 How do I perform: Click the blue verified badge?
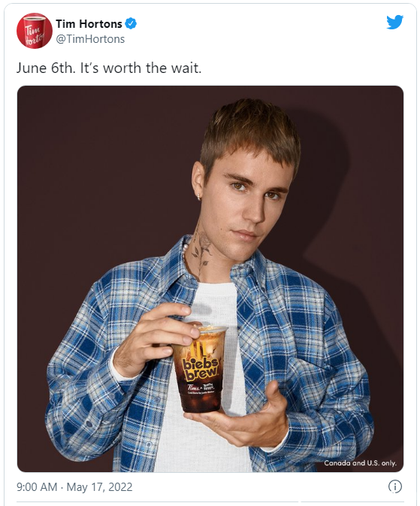click(x=131, y=23)
